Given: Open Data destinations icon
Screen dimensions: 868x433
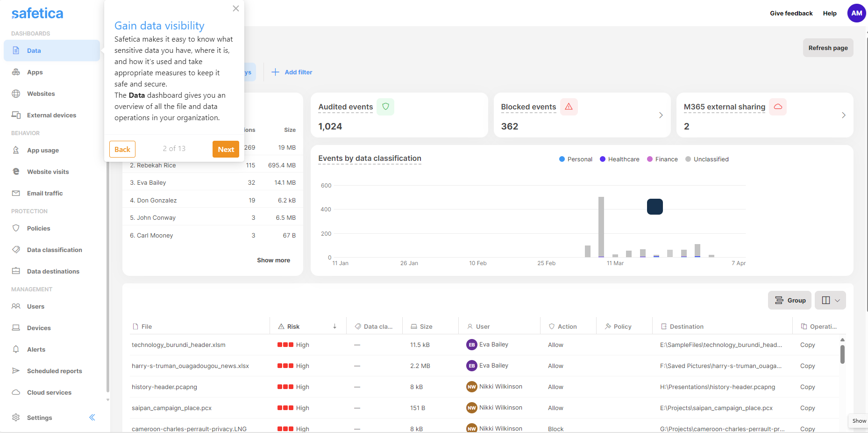Looking at the screenshot, I should tap(16, 271).
